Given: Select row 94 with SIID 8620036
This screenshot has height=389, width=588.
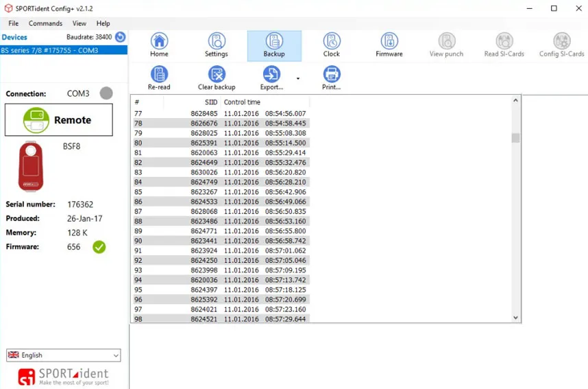Looking at the screenshot, I should pyautogui.click(x=221, y=280).
